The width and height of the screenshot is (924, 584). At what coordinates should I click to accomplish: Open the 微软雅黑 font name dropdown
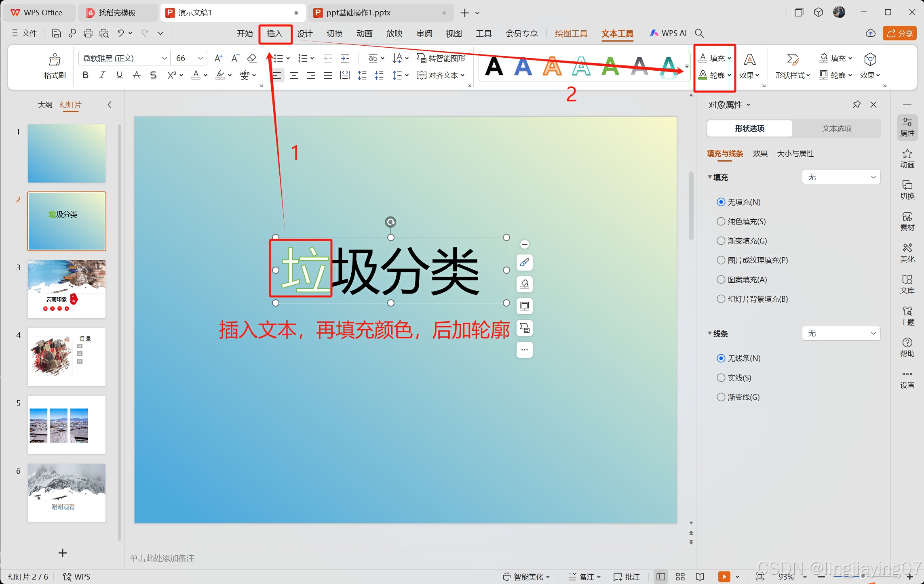point(164,58)
